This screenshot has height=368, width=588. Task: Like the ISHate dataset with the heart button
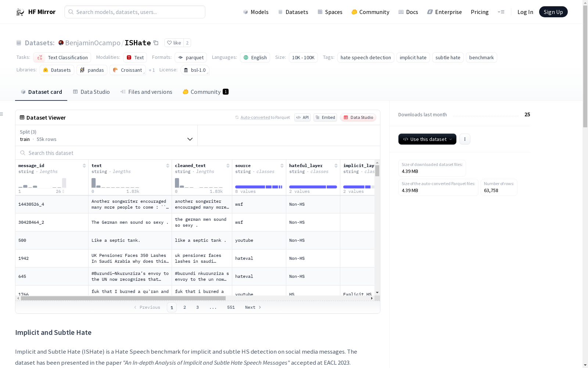pyautogui.click(x=174, y=43)
